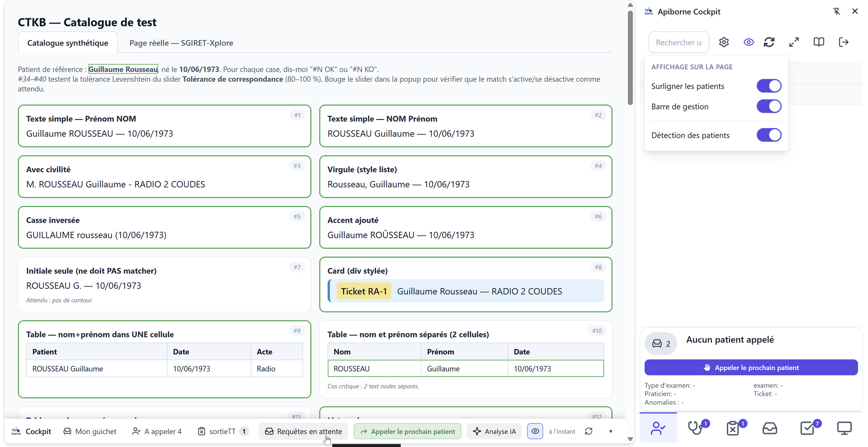Screen dimensions: 868x447
Task: Open the inbox tray tab in Cockpit
Action: pos(770,428)
